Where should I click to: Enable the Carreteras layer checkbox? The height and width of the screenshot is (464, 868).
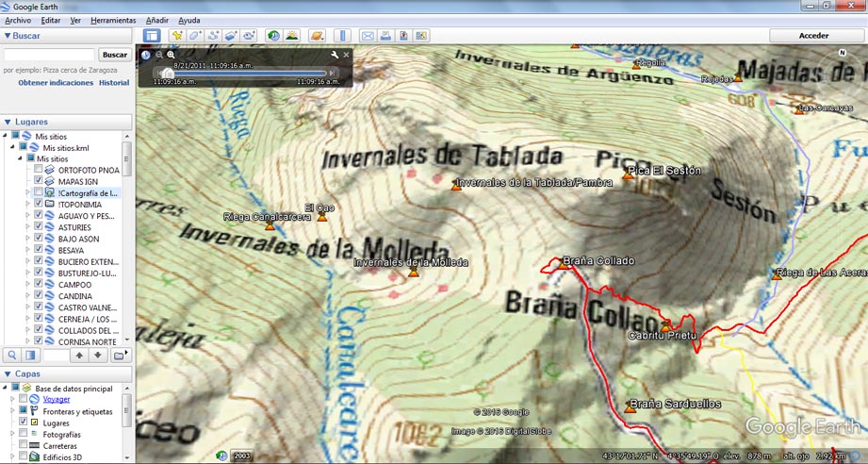pyautogui.click(x=23, y=444)
